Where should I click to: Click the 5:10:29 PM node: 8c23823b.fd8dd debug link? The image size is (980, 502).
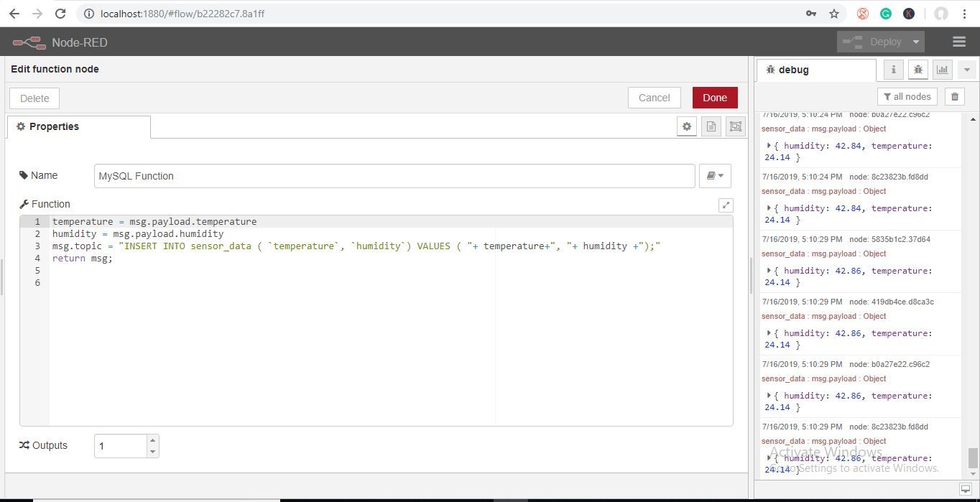coord(889,427)
